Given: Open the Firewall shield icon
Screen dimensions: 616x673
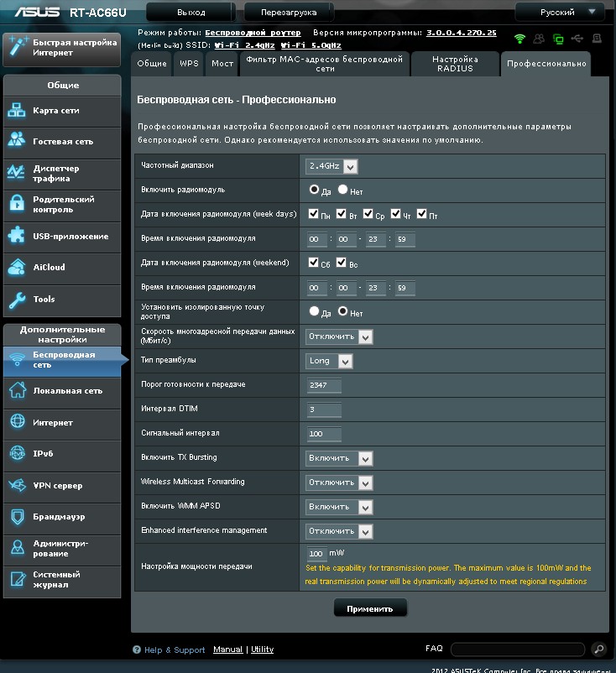Looking at the screenshot, I should click(18, 516).
